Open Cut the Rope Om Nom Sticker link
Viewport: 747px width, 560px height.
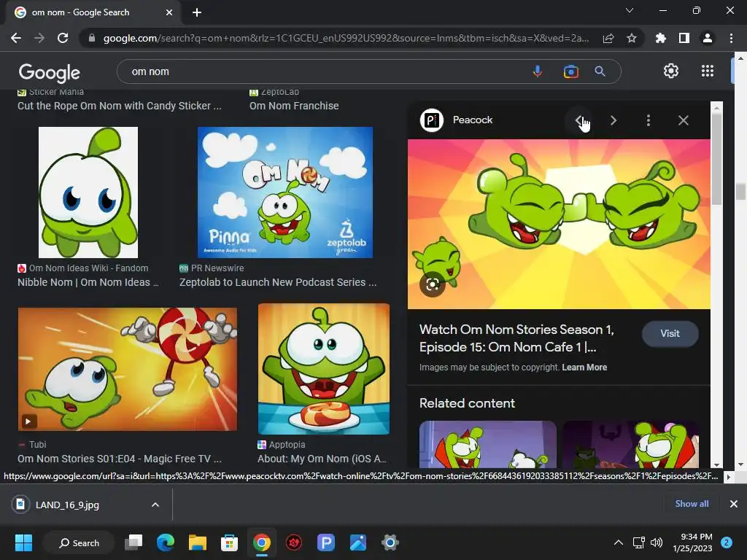120,106
